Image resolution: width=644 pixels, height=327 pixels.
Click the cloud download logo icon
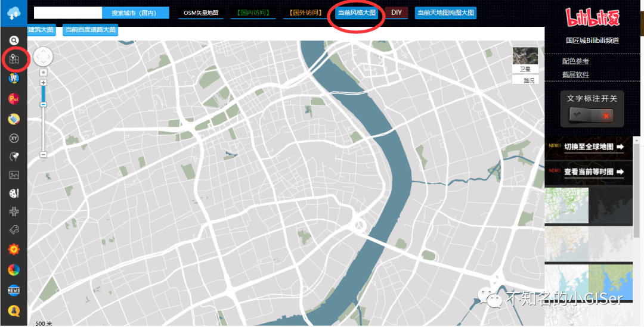tap(14, 13)
